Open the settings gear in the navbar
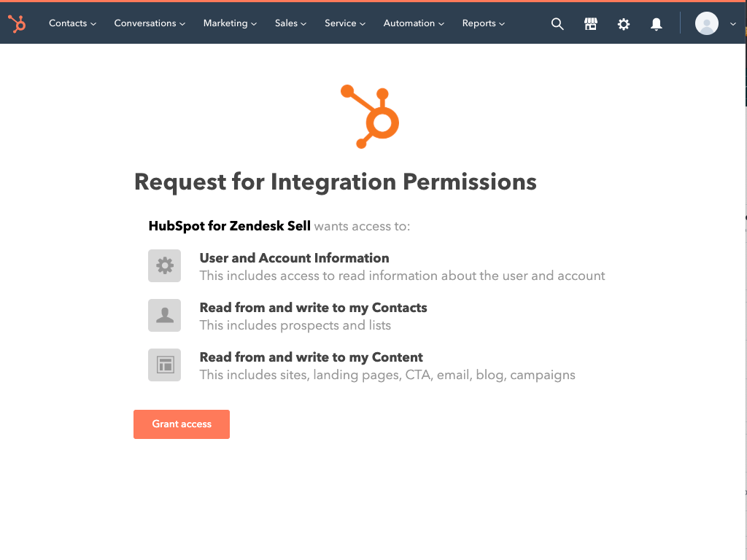 (x=624, y=23)
